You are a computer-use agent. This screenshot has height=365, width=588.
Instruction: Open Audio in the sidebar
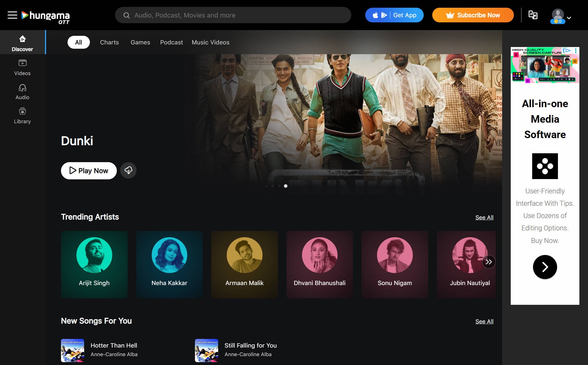point(22,92)
